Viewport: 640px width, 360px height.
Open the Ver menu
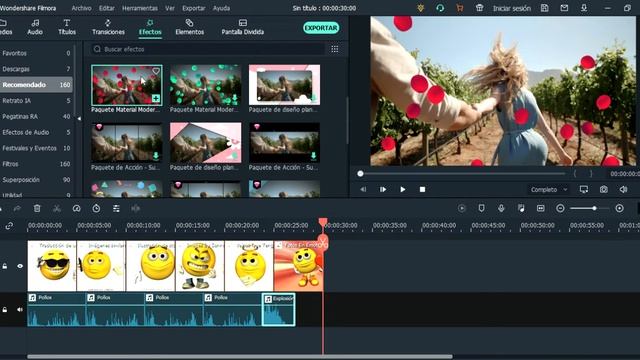point(170,8)
